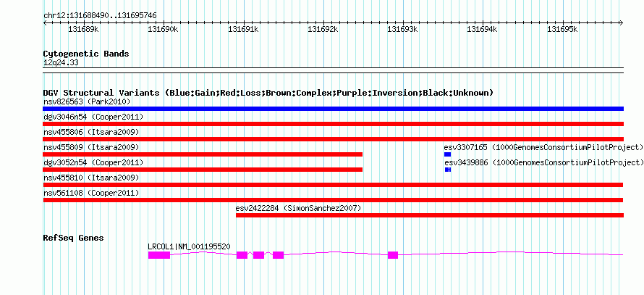The height and width of the screenshot is (295, 644).
Task: Open esv2422284 (SimonSanchez2007) label
Action: 298,208
